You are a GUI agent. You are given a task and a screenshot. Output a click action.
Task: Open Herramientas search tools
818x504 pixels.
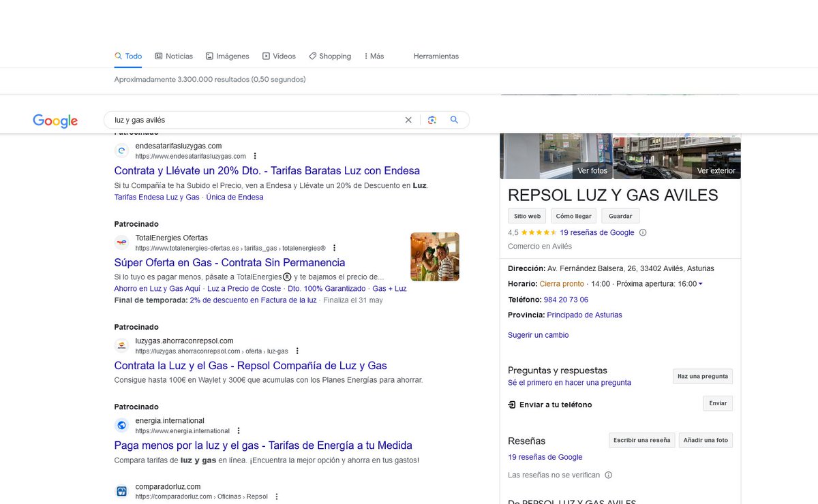coord(436,56)
